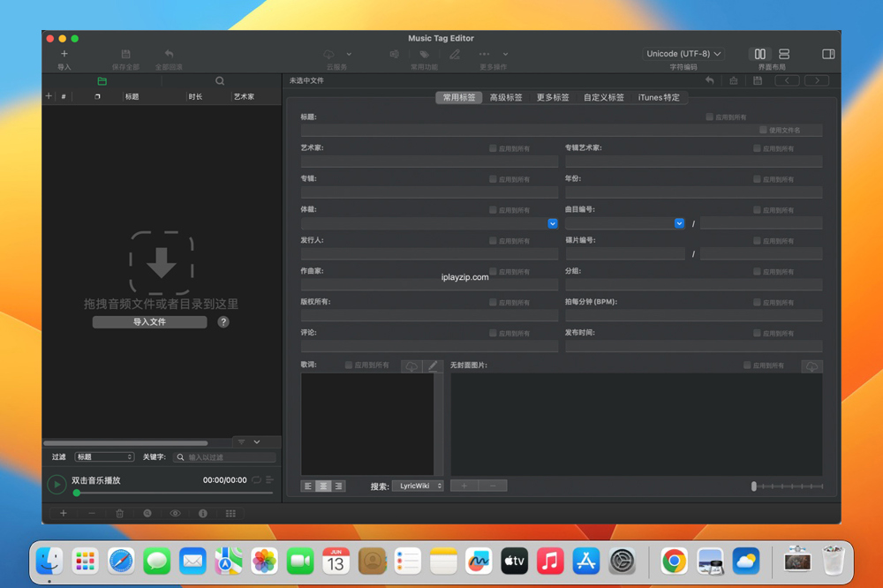Click the magnifier icon in bottom toolbar
This screenshot has height=588, width=883.
[147, 513]
